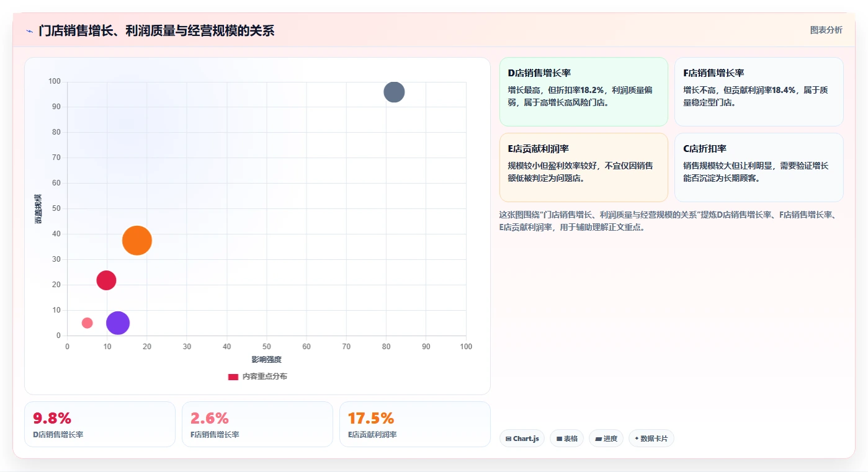
Task: Click the 17.5% value
Action: (x=371, y=418)
